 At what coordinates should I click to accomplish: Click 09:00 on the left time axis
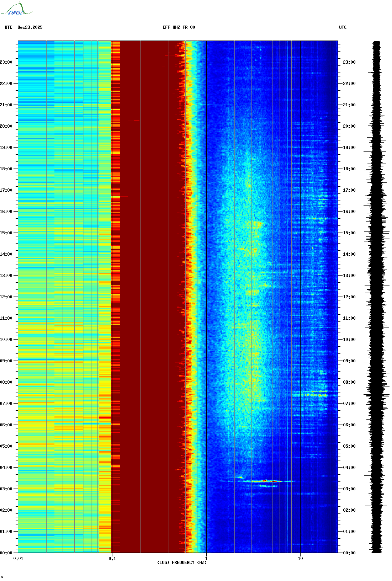[x=6, y=361]
